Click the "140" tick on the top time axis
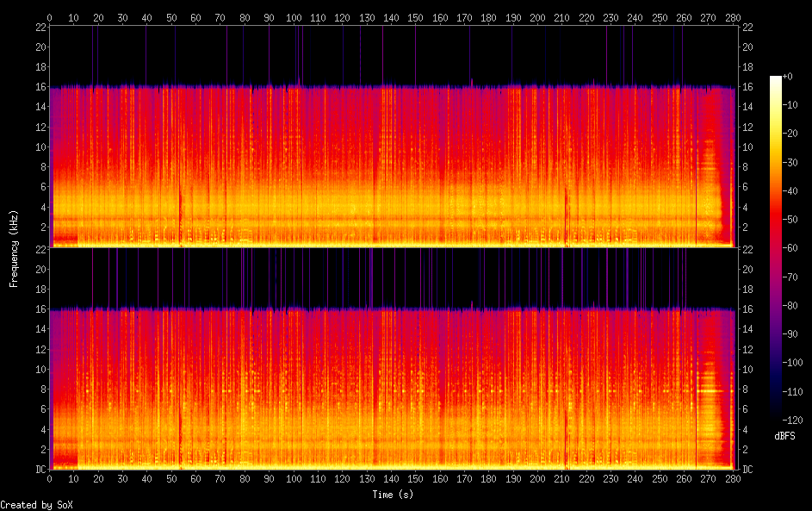812x511 pixels. tap(392, 17)
